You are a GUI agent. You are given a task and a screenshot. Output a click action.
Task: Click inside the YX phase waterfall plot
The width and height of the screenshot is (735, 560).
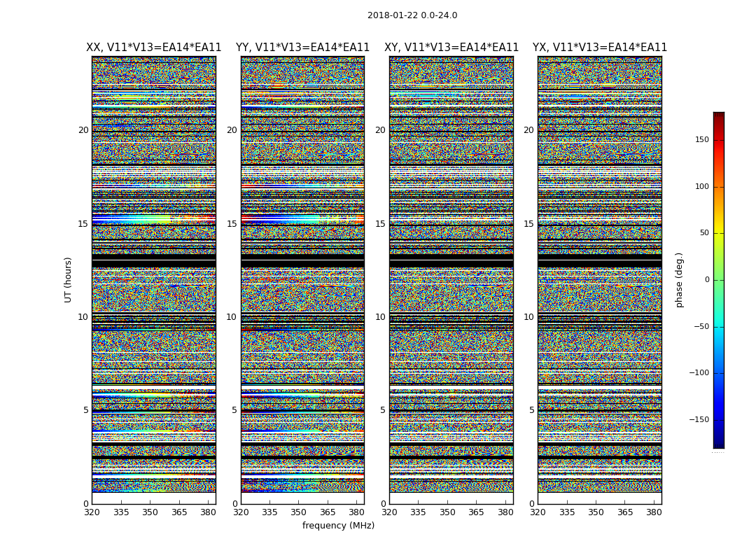599,280
